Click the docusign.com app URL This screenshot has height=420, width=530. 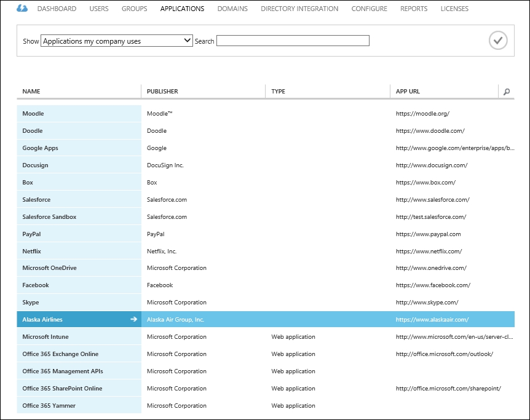pyautogui.click(x=432, y=165)
